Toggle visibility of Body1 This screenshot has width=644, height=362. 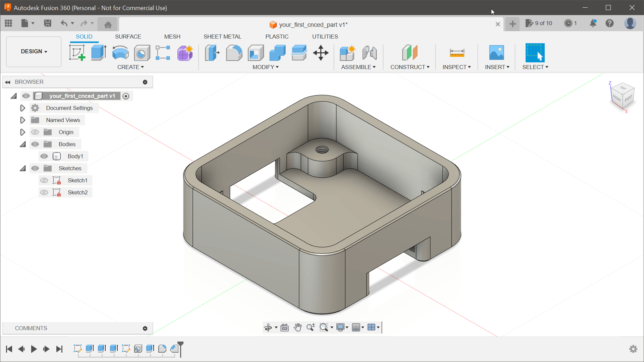(44, 156)
